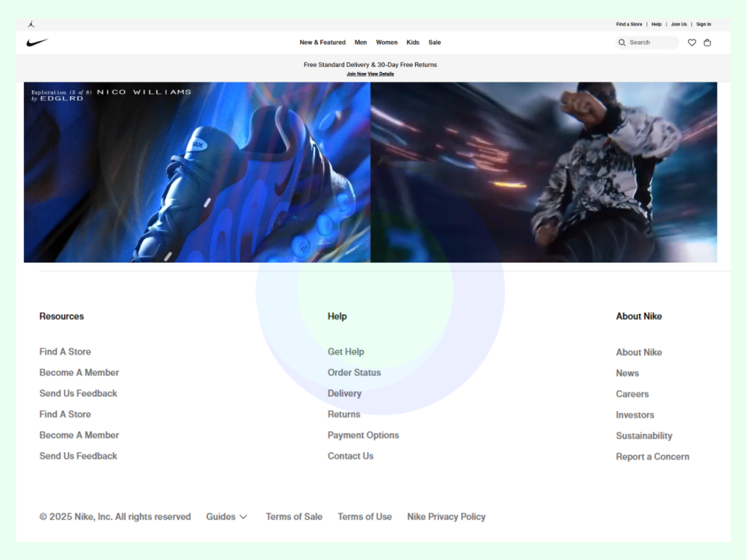Click the Contact Us footer link
Viewport: 747px width, 560px height.
click(x=351, y=456)
